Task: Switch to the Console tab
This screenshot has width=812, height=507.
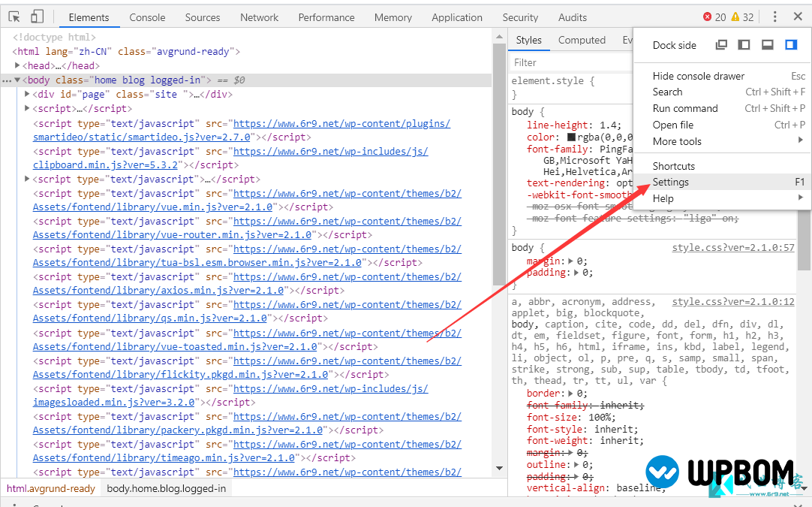Action: point(147,17)
